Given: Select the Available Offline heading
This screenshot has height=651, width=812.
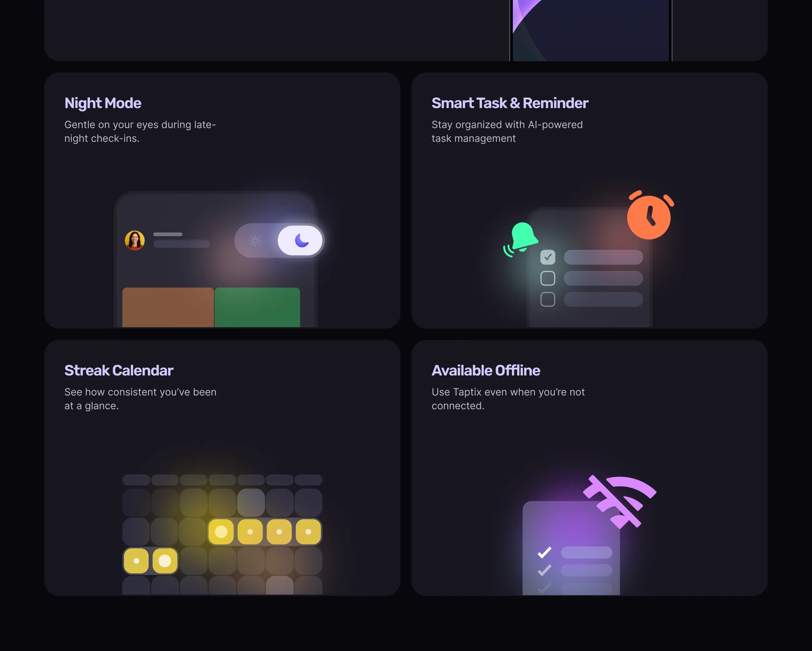Looking at the screenshot, I should point(486,370).
